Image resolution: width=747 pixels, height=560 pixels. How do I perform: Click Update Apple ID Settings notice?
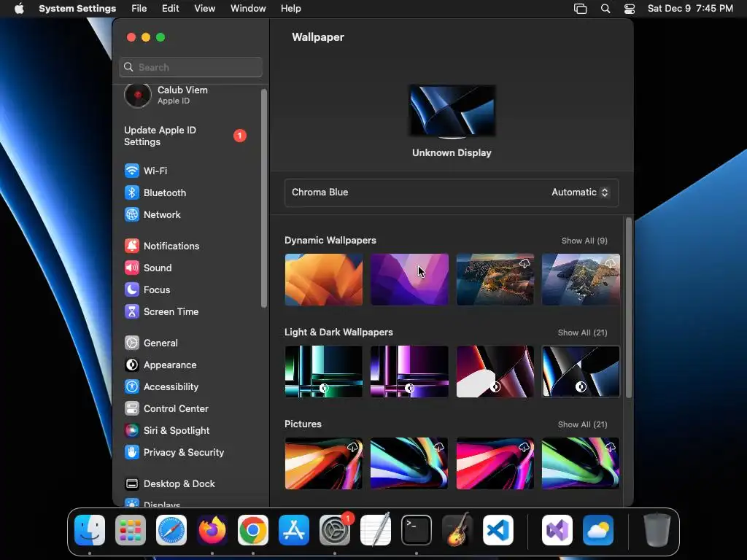point(185,136)
